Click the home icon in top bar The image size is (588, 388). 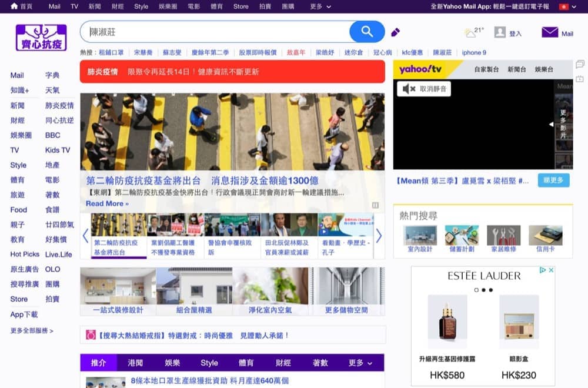14,6
